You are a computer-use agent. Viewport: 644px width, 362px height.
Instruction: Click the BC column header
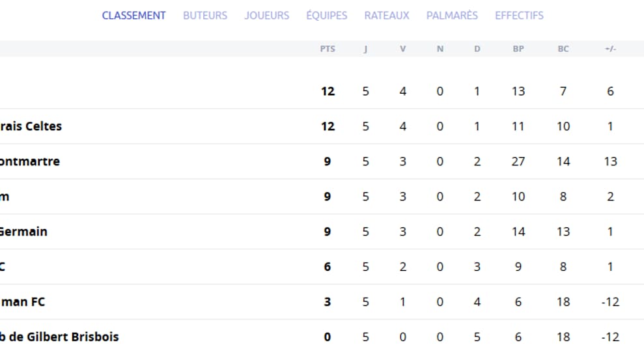(x=563, y=49)
